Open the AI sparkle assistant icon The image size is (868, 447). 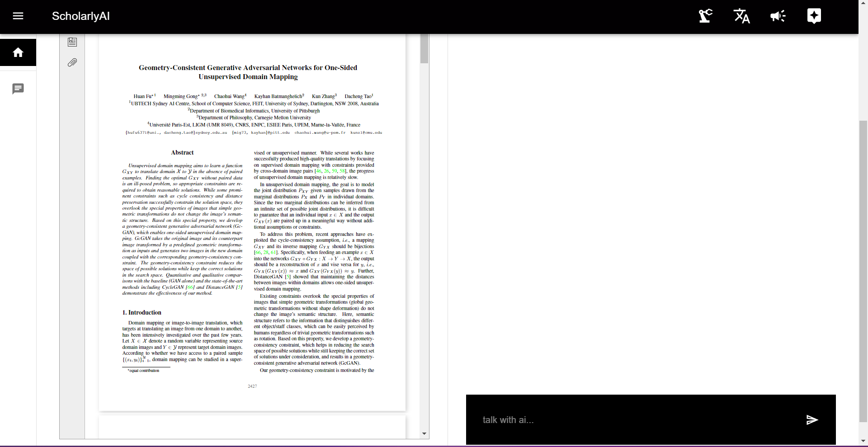(814, 16)
